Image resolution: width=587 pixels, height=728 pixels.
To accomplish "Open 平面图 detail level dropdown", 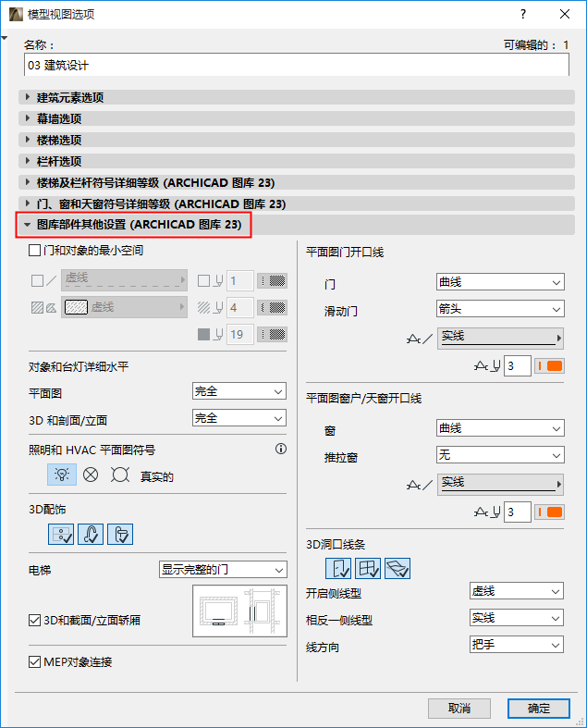I will (x=239, y=391).
